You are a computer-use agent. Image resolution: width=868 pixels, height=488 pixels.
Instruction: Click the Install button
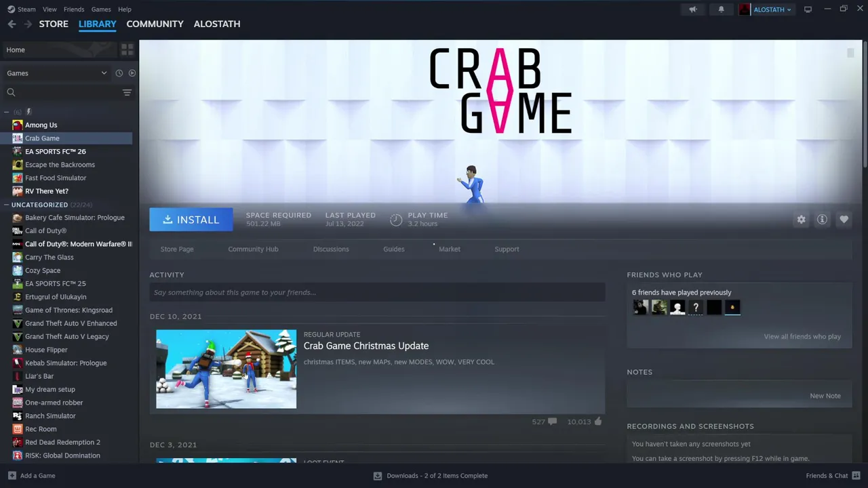click(191, 220)
